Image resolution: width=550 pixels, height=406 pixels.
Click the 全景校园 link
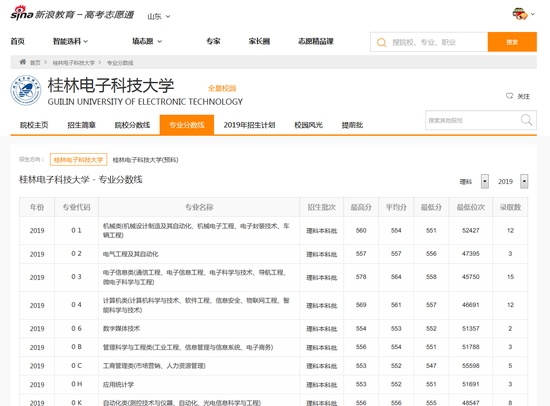[x=222, y=88]
